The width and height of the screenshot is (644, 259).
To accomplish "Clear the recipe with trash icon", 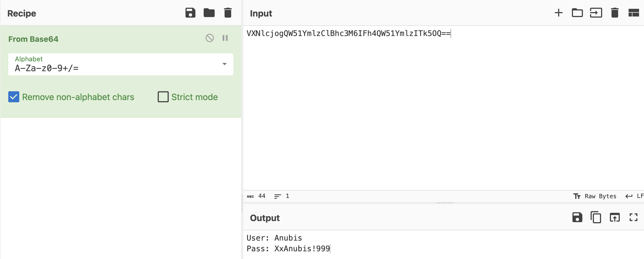I will (228, 13).
